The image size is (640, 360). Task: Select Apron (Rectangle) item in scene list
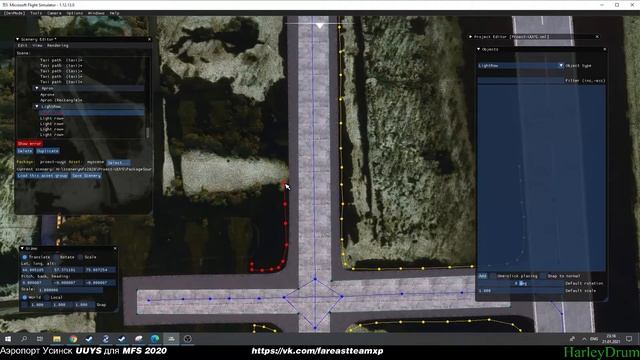tap(61, 100)
